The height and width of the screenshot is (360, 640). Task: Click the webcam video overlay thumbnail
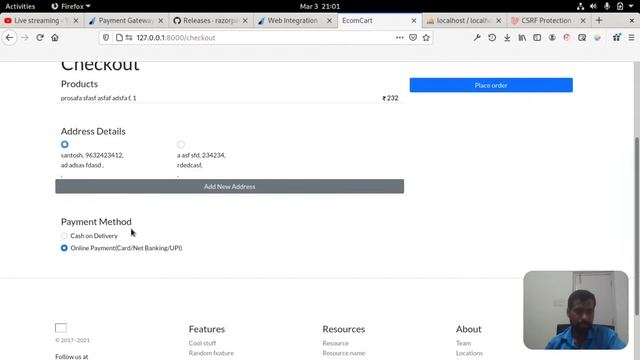pos(576,310)
